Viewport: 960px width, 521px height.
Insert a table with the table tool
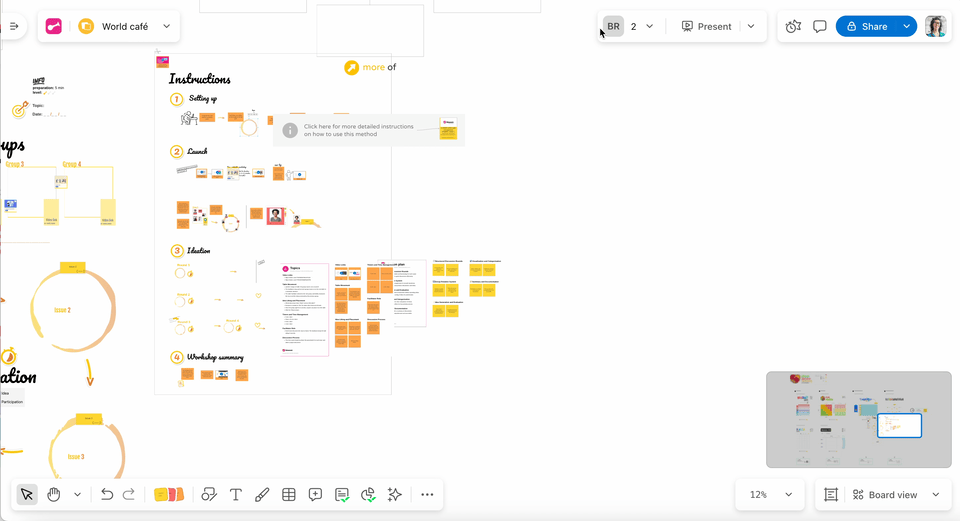tap(289, 494)
